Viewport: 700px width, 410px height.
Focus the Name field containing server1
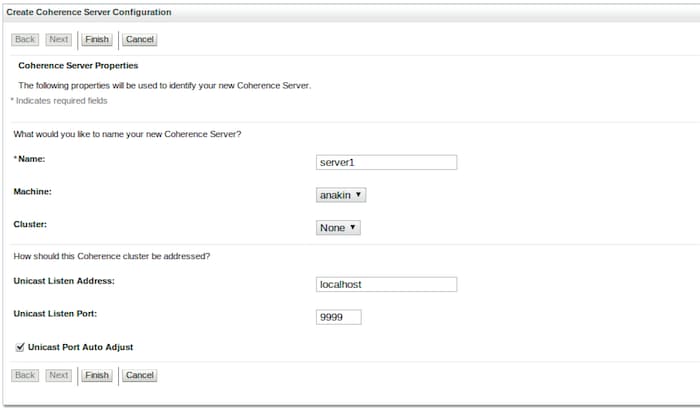(x=386, y=162)
